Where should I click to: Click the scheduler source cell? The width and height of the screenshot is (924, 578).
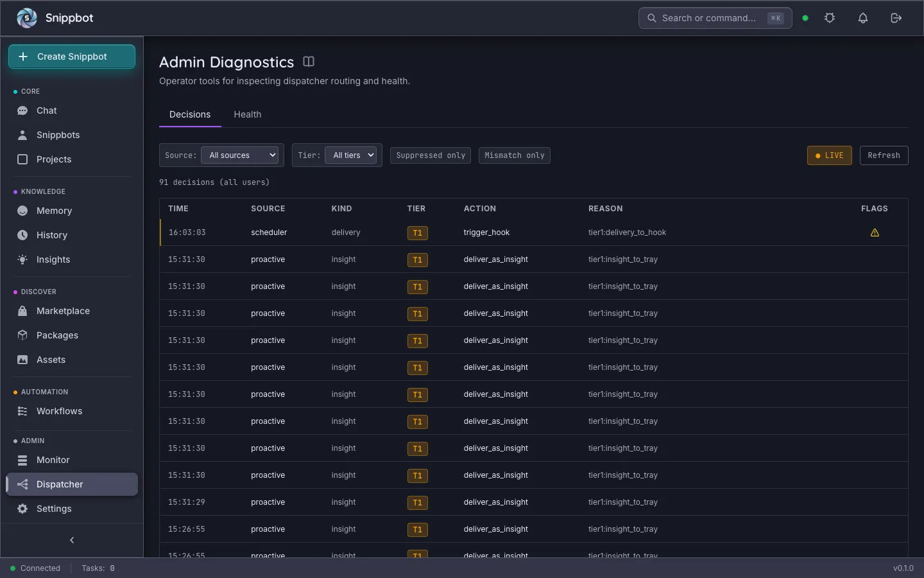[x=269, y=232]
